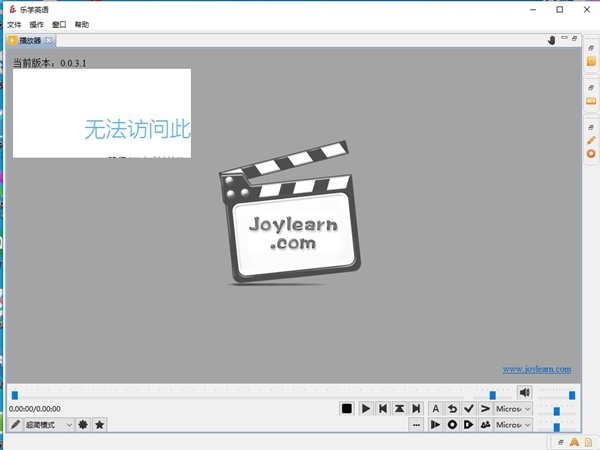Jump to next sentence button
This screenshot has width=600, height=450.
click(416, 409)
